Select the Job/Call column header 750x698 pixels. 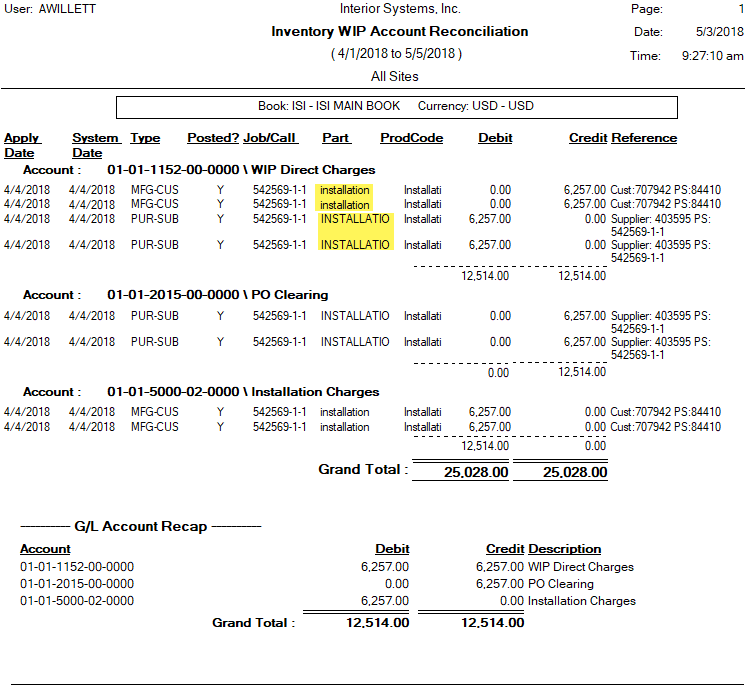pyautogui.click(x=270, y=138)
